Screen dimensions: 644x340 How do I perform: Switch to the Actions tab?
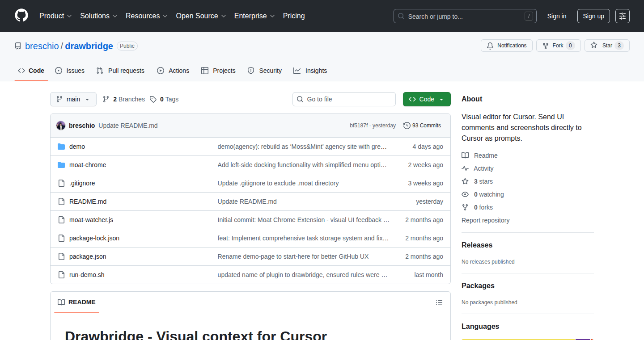click(173, 71)
